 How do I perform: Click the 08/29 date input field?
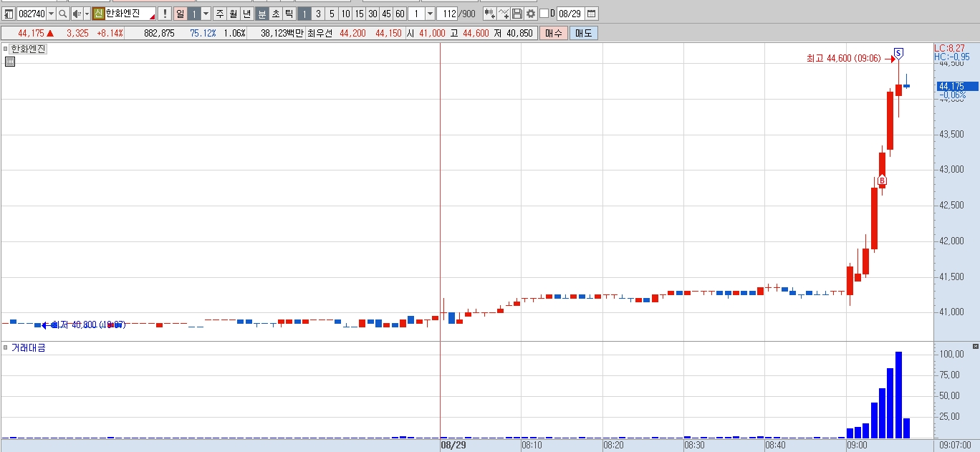point(570,14)
